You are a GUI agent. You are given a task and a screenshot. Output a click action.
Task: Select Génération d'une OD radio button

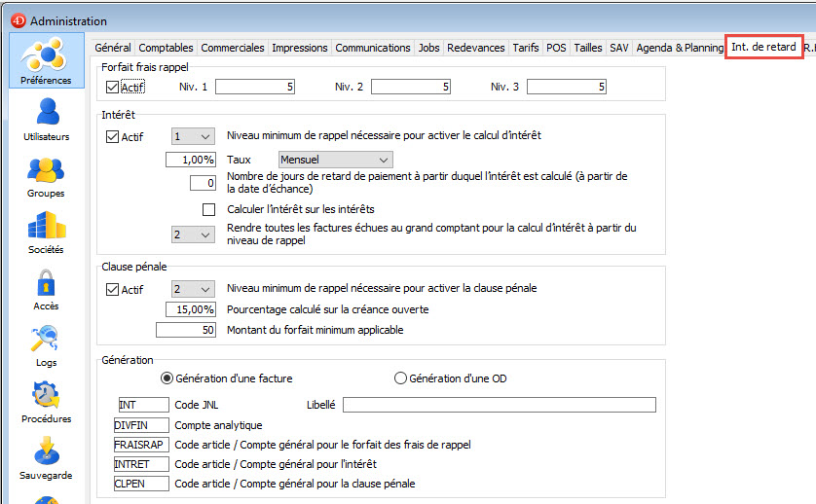coord(400,378)
